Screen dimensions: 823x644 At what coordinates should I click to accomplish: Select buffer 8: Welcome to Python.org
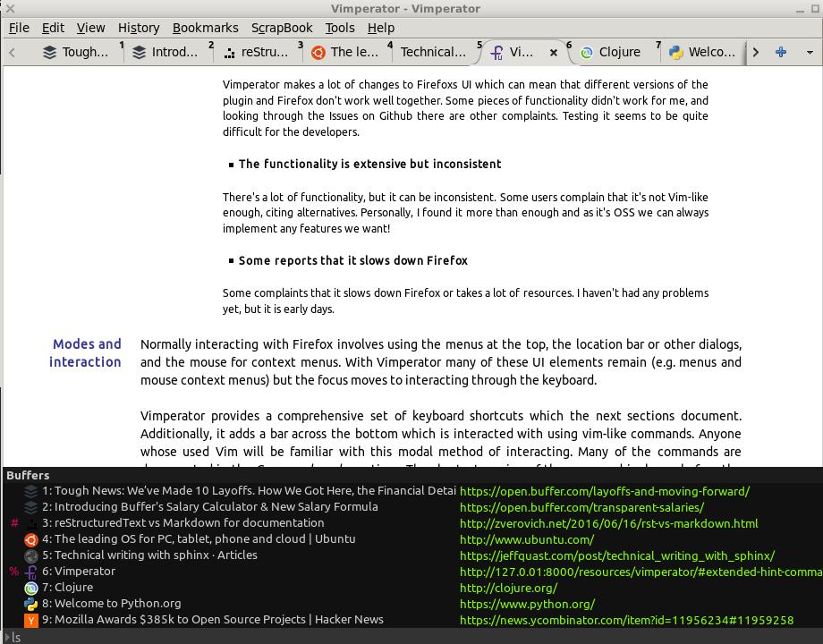tap(111, 604)
